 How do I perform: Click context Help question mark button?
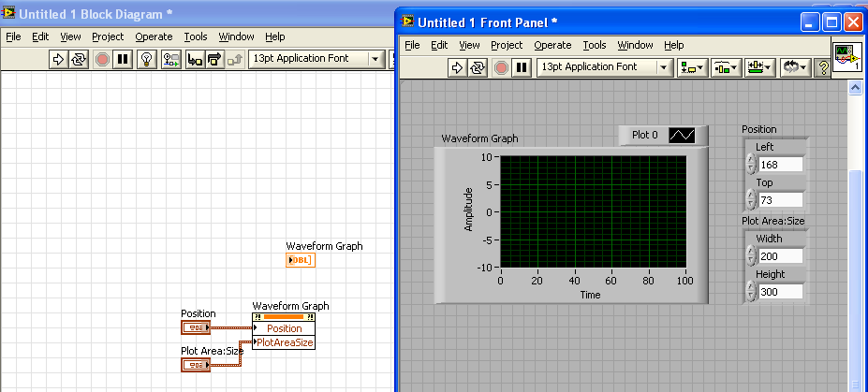823,68
